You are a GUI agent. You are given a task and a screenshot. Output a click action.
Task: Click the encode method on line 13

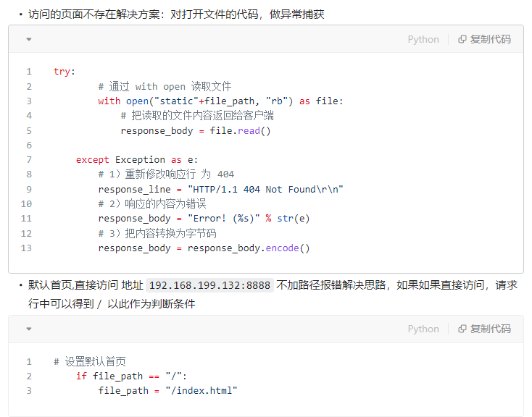point(282,248)
